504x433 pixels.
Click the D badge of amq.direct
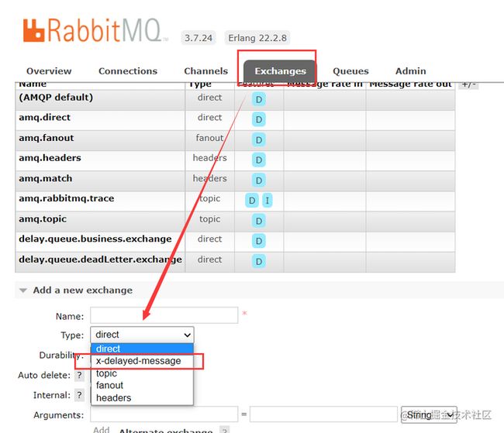click(259, 119)
